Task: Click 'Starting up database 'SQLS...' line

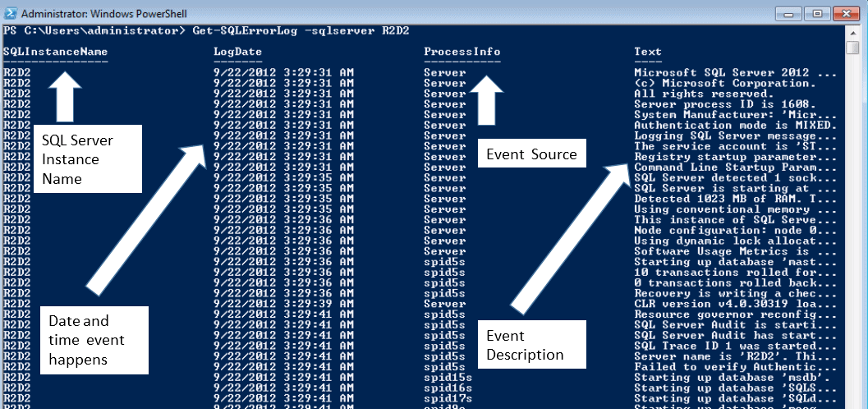Action: pos(735,388)
